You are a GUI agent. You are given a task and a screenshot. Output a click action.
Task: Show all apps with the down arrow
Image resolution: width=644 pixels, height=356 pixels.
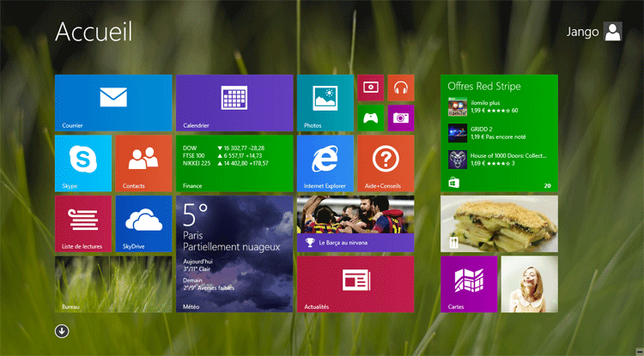pos(62,331)
